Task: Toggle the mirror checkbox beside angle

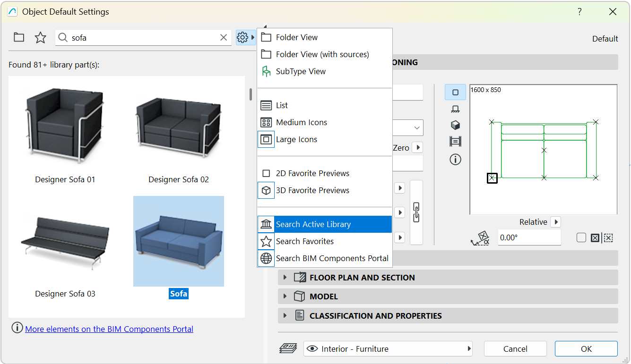Action: [x=581, y=238]
